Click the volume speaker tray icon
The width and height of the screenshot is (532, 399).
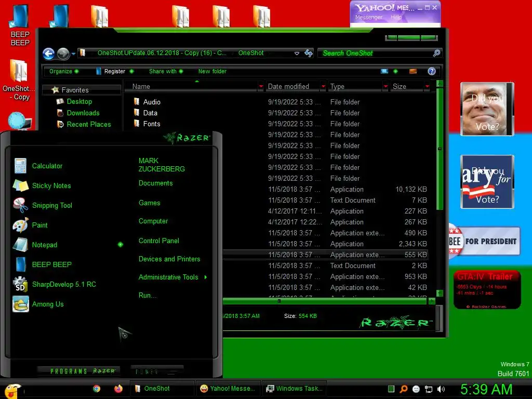coord(441,389)
